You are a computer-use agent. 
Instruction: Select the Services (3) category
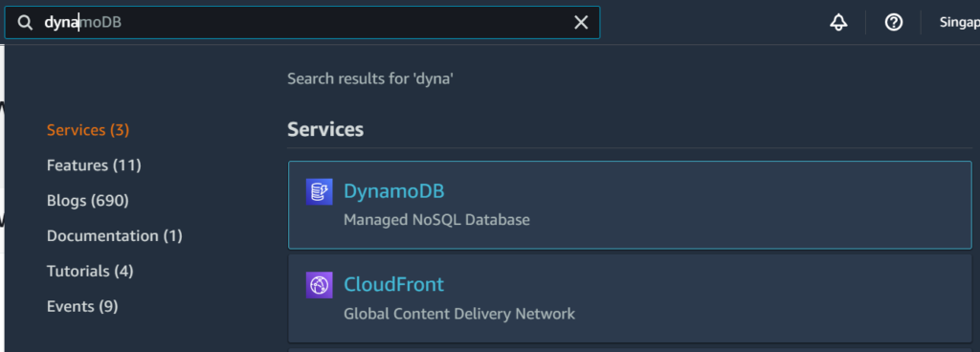(x=88, y=130)
